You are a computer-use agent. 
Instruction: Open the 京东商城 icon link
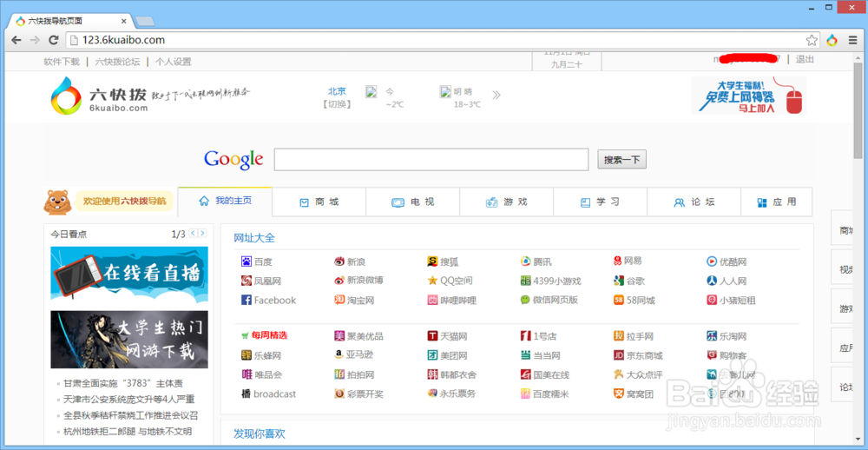click(618, 355)
